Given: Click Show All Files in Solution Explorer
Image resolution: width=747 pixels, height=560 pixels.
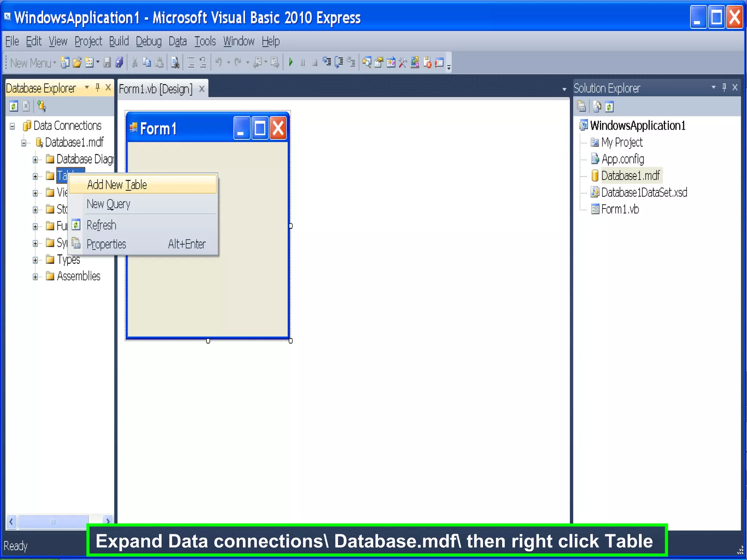Looking at the screenshot, I should [x=597, y=107].
